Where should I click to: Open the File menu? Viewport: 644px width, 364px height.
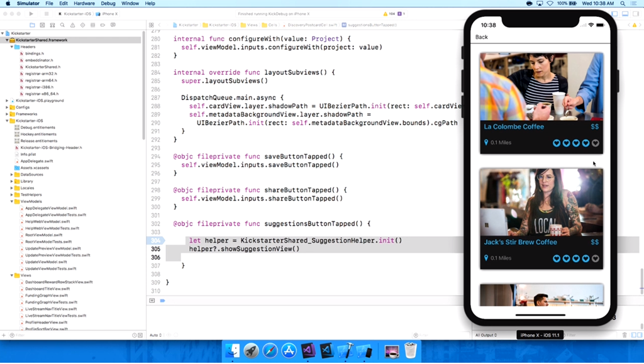[x=49, y=3]
